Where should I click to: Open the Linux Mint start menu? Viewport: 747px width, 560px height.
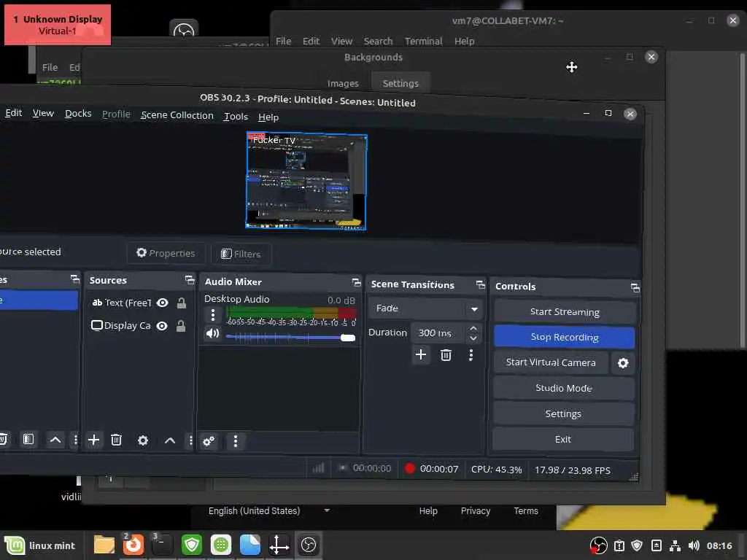(41, 545)
